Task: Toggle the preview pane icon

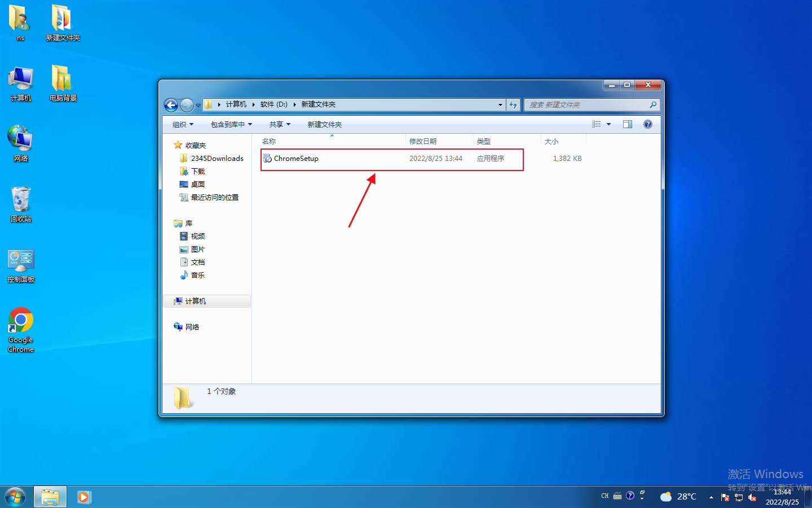Action: (x=628, y=124)
